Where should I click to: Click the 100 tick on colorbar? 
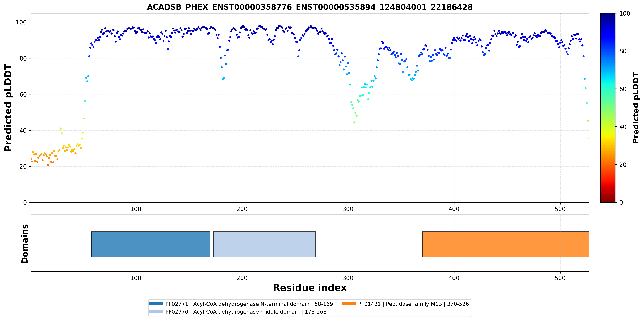point(624,14)
